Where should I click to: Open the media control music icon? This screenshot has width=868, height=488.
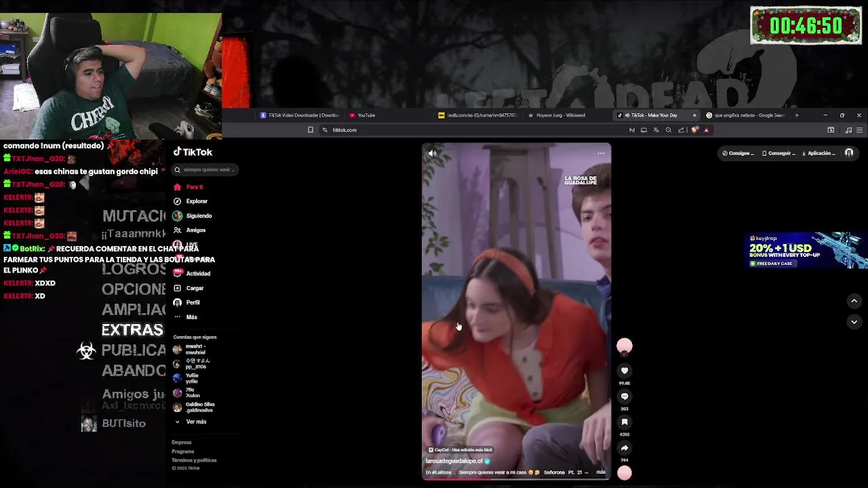848,130
